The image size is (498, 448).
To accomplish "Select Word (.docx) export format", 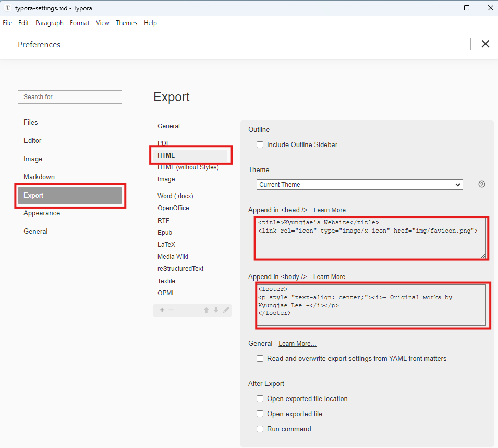I will pos(175,196).
